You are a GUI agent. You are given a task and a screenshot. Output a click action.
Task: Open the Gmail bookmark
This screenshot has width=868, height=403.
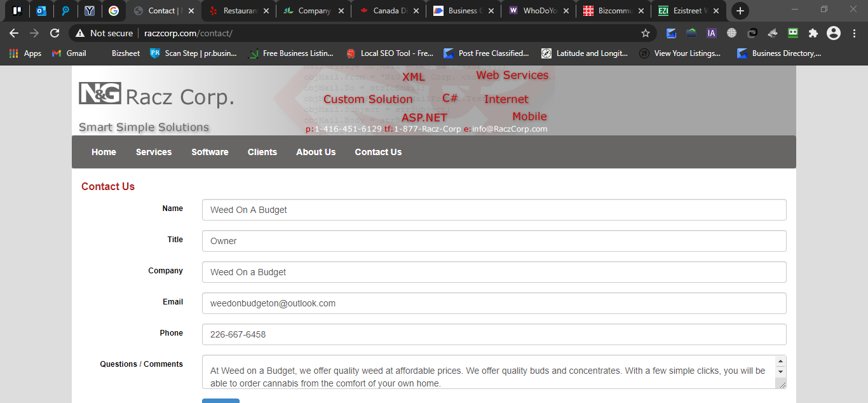[x=69, y=53]
